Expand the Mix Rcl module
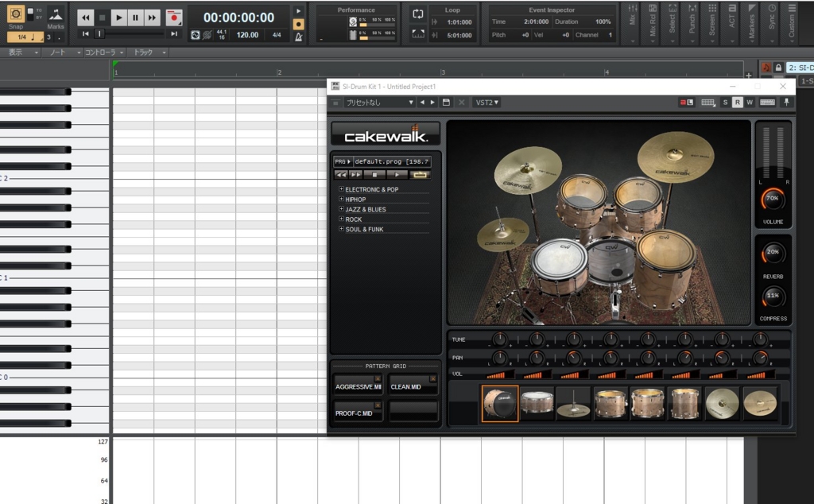 653,22
